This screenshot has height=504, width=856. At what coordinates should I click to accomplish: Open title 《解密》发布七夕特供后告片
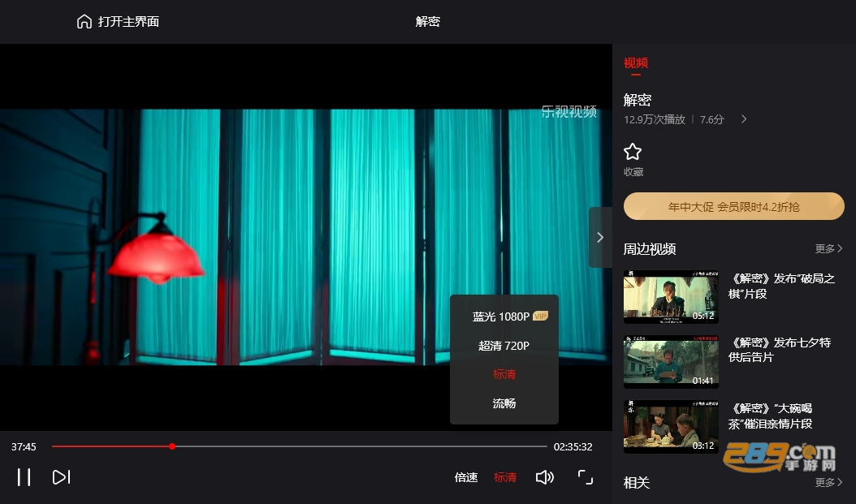click(780, 350)
